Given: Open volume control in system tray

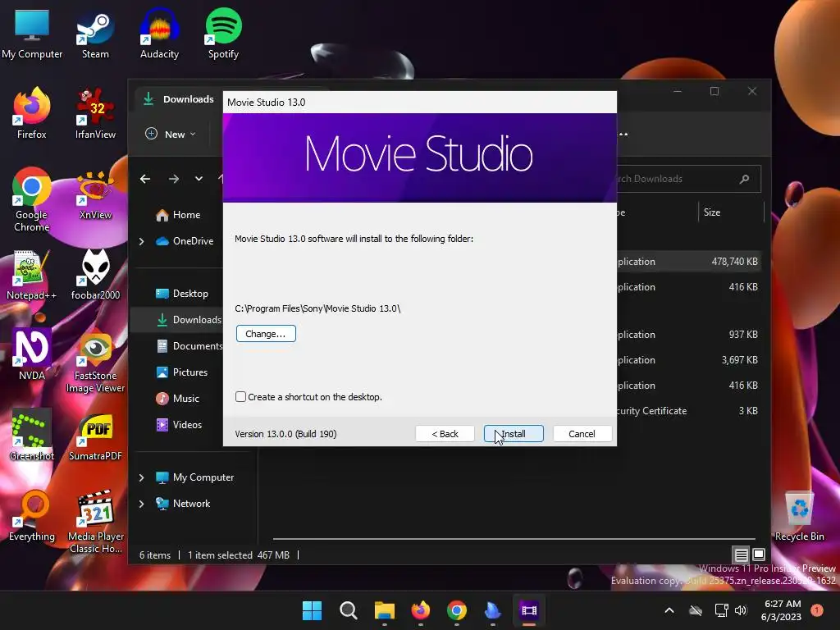Looking at the screenshot, I should (x=741, y=610).
